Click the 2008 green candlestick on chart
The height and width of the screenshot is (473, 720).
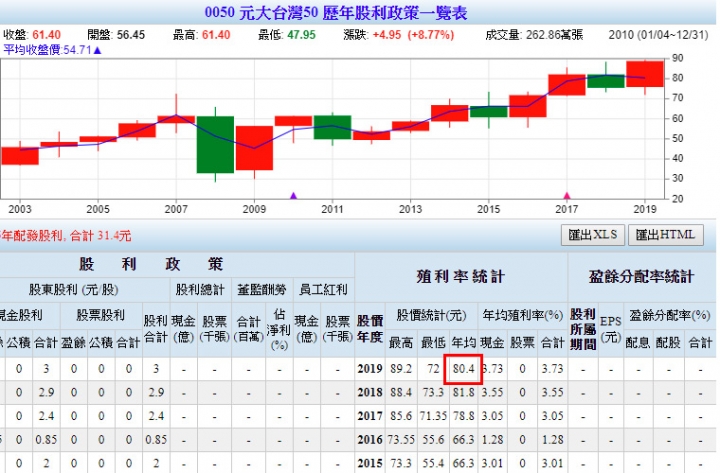click(x=215, y=144)
